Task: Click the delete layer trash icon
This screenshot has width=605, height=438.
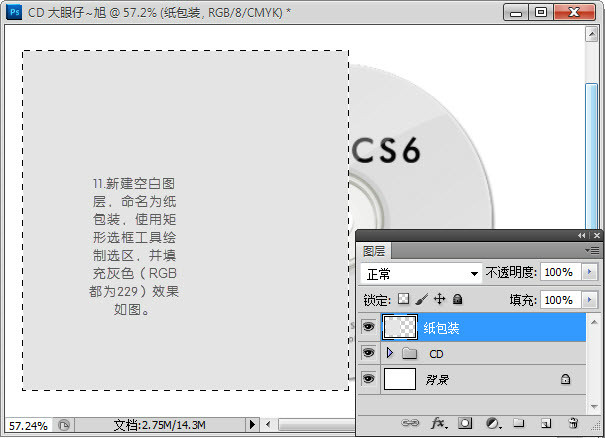Action: (573, 424)
